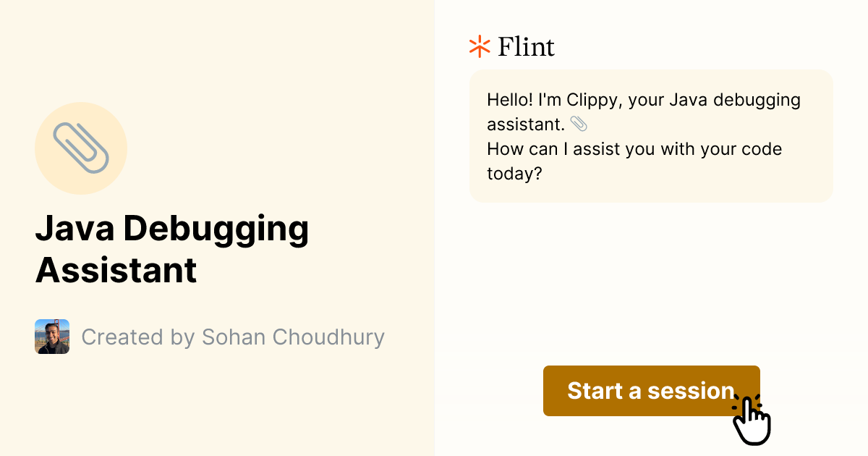Tap the assistant's paperclip logo image
868x456 pixels.
click(81, 148)
